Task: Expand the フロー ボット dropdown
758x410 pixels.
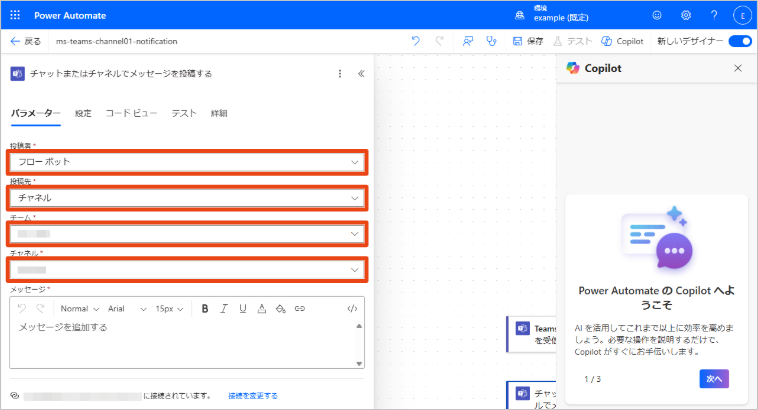Action: pos(187,162)
